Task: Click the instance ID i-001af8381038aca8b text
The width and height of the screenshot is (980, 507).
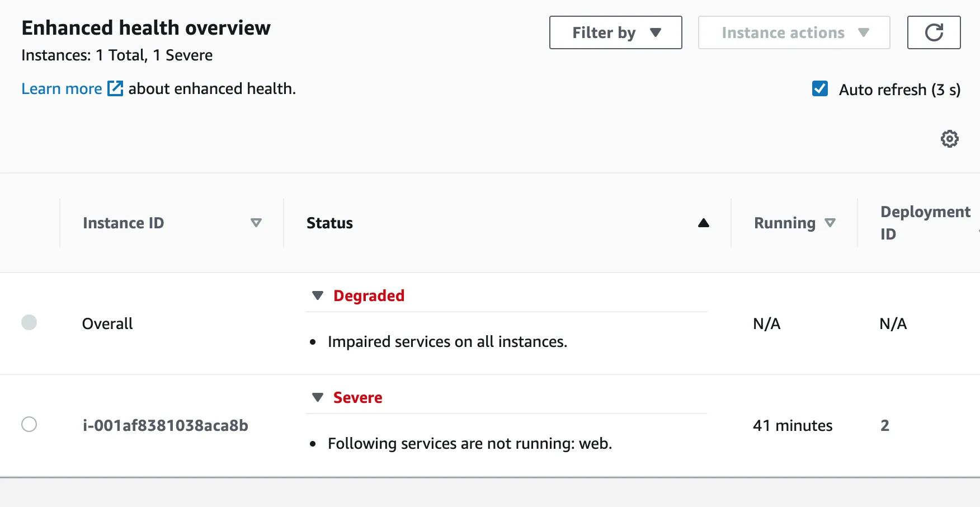Action: [166, 425]
